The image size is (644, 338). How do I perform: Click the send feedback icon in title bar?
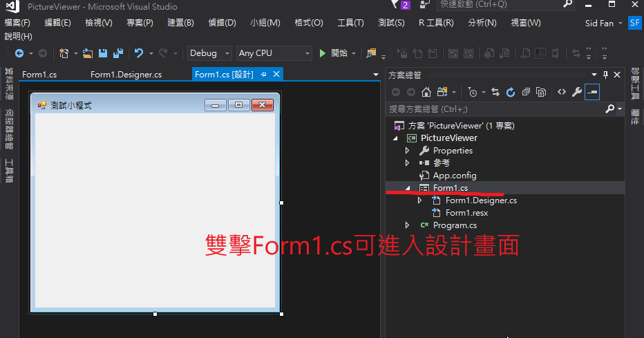tap(425, 4)
